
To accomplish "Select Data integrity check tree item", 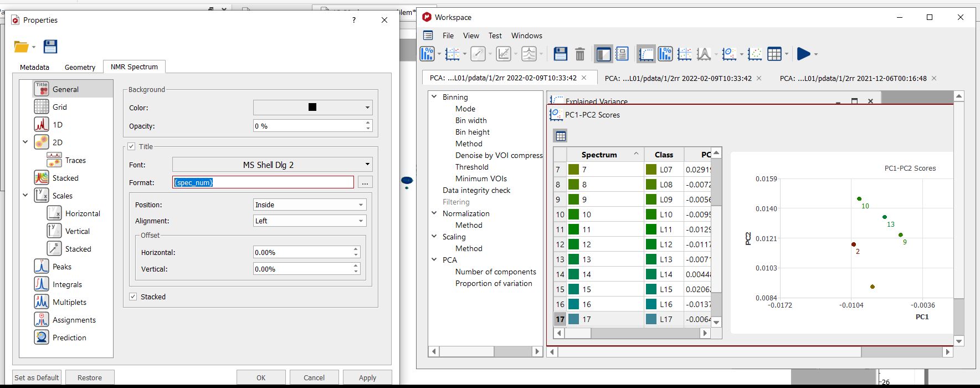I will tap(476, 190).
